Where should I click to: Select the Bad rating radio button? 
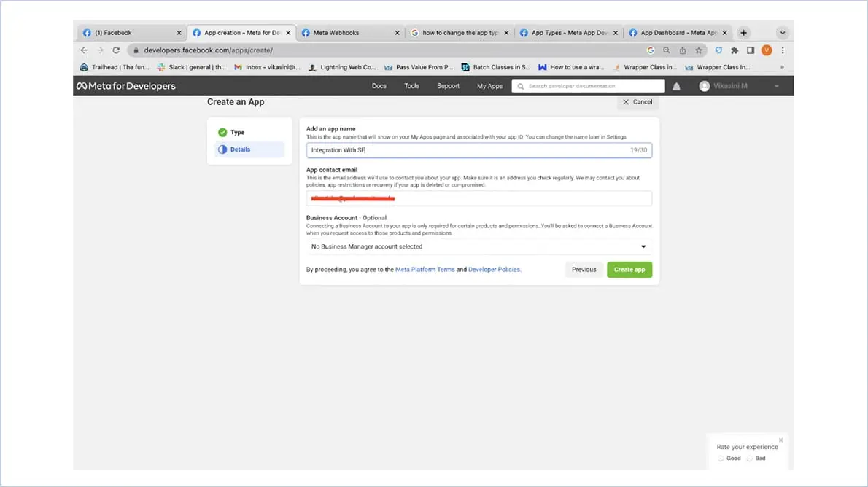click(x=750, y=459)
